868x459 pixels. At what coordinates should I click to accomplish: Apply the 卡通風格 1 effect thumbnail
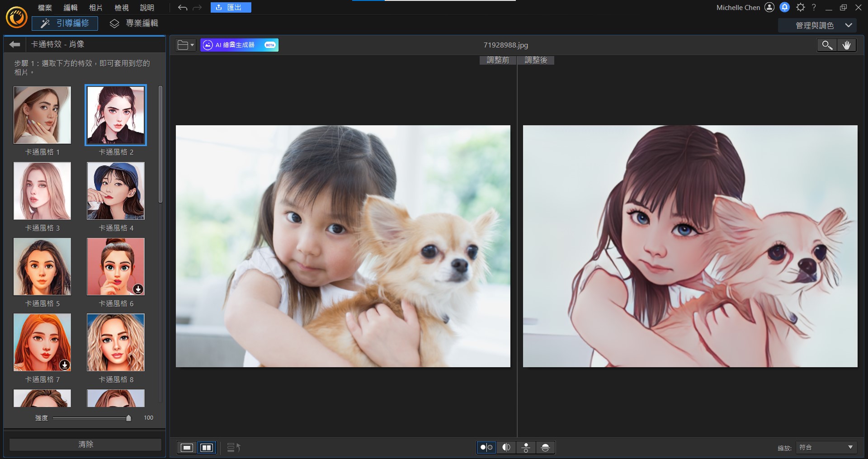pos(42,115)
